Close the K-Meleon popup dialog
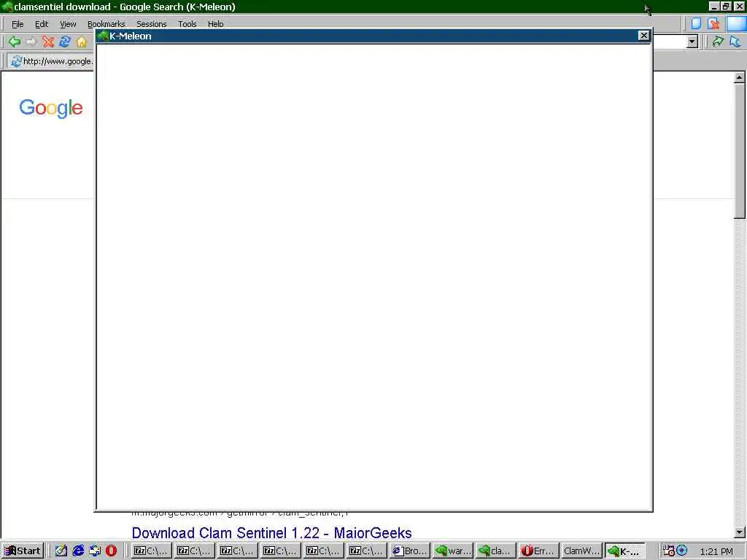The image size is (747, 560). click(643, 36)
